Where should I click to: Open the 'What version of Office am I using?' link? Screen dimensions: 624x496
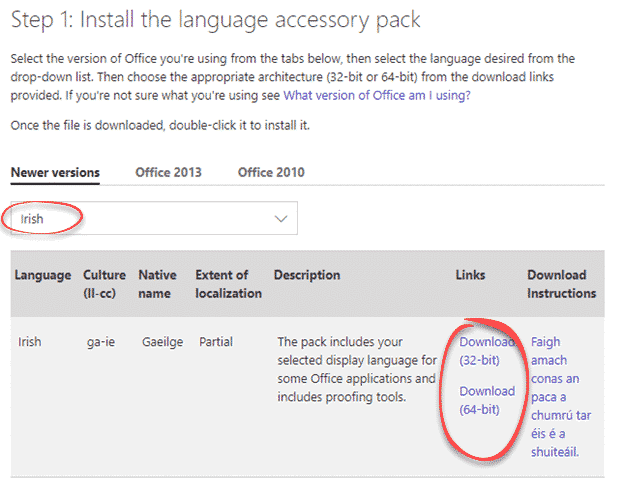pyautogui.click(x=377, y=96)
